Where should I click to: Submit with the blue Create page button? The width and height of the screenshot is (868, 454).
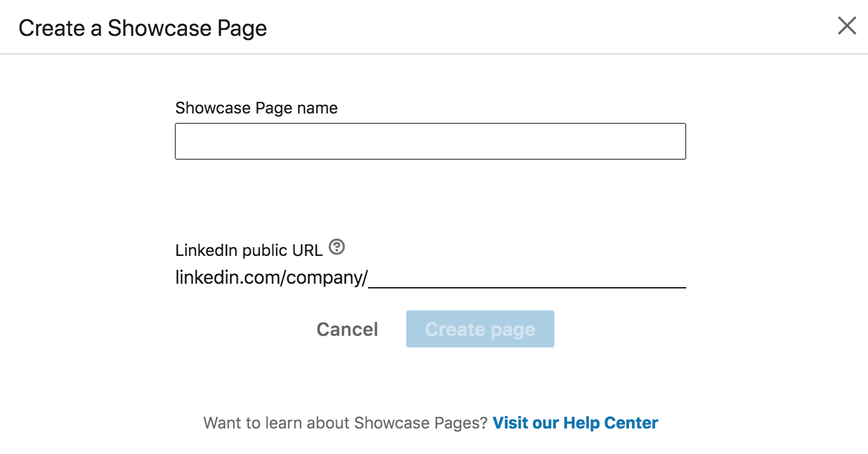click(480, 329)
